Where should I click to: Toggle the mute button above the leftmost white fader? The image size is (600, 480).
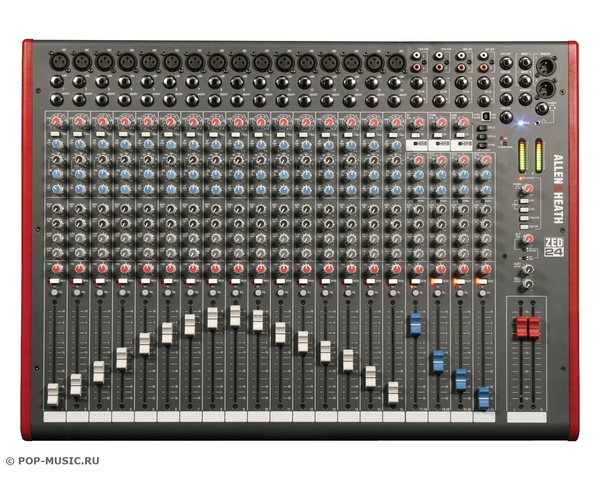[x=54, y=283]
